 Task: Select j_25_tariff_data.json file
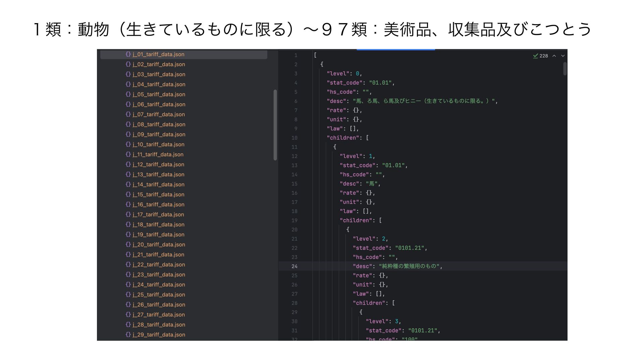click(155, 295)
